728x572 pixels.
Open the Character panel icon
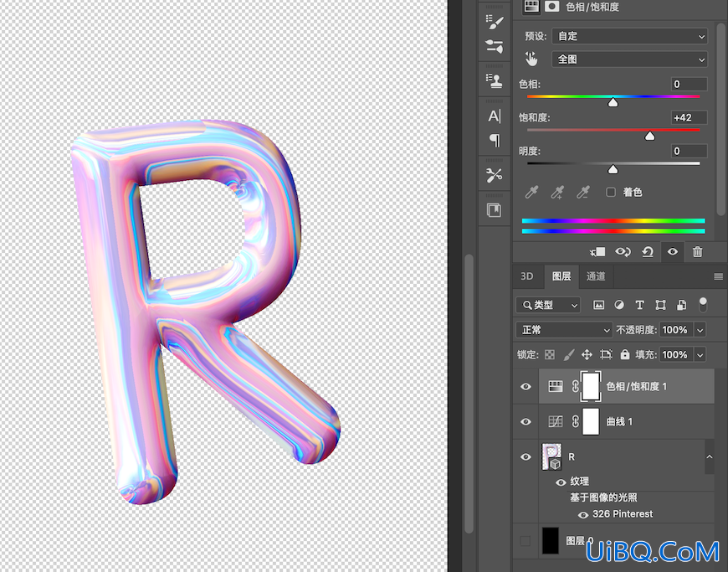[495, 116]
